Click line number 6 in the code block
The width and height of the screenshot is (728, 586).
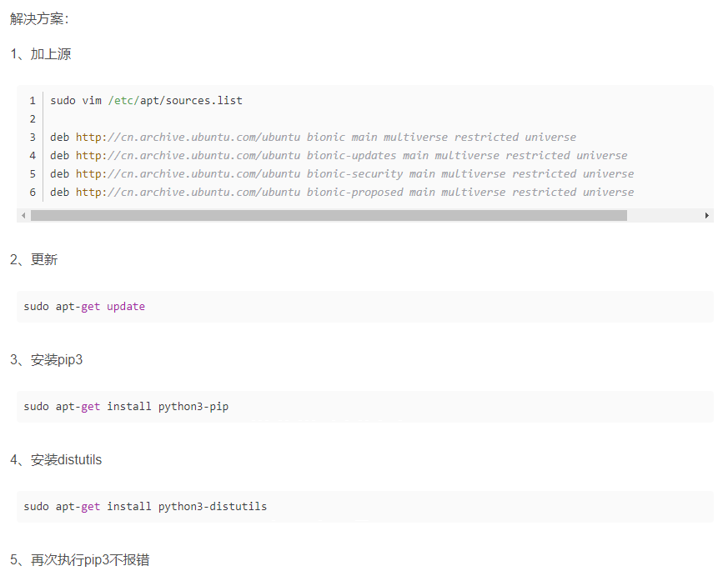point(32,192)
